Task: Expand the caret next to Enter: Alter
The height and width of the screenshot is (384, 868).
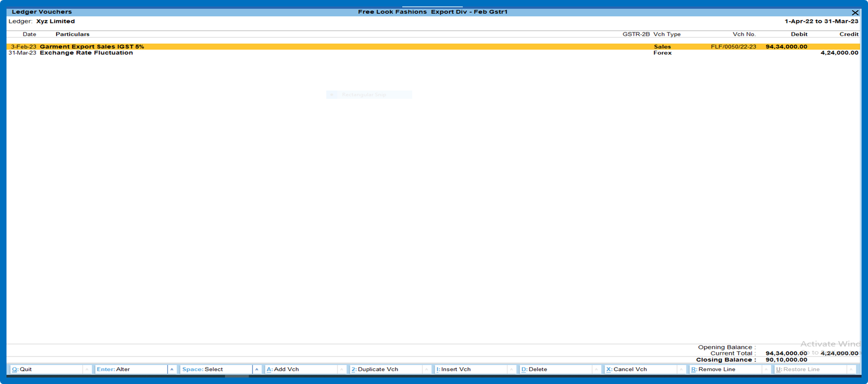Action: (x=172, y=370)
